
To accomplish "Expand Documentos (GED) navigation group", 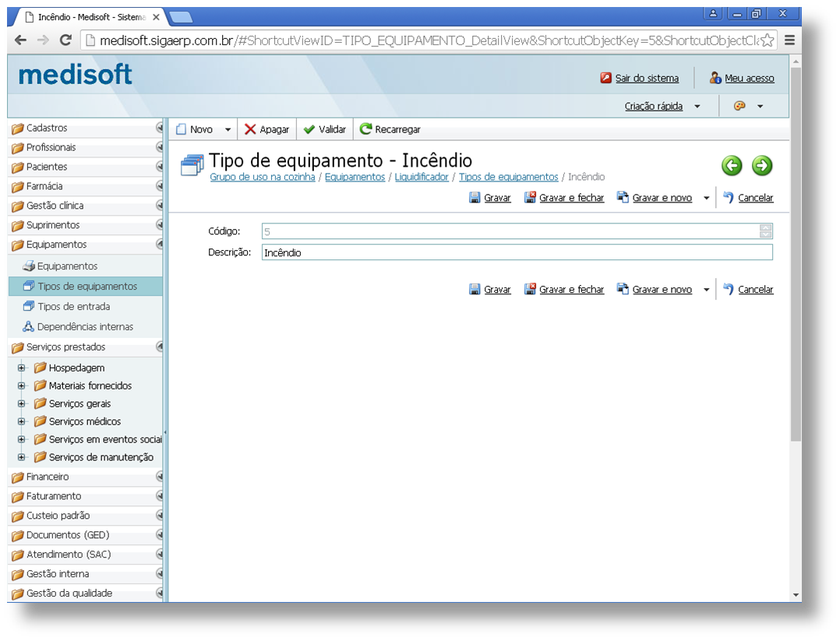I will click(86, 535).
